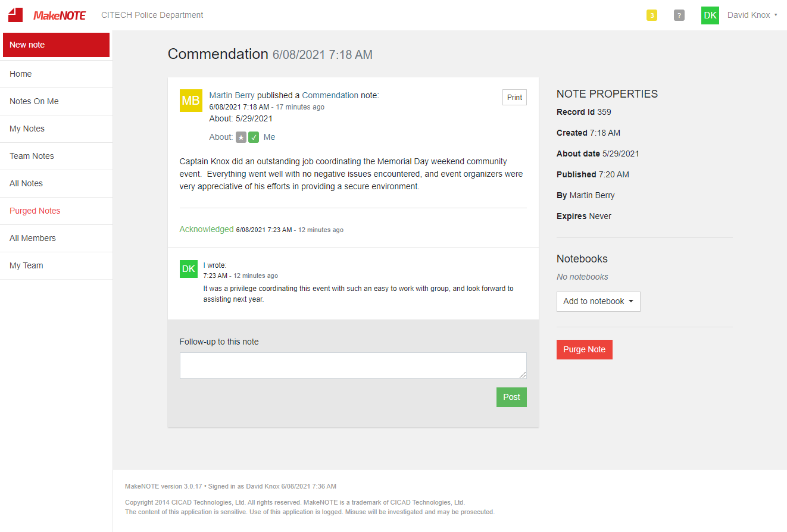Open All Notes
Image resolution: width=787 pixels, height=532 pixels.
click(x=56, y=183)
